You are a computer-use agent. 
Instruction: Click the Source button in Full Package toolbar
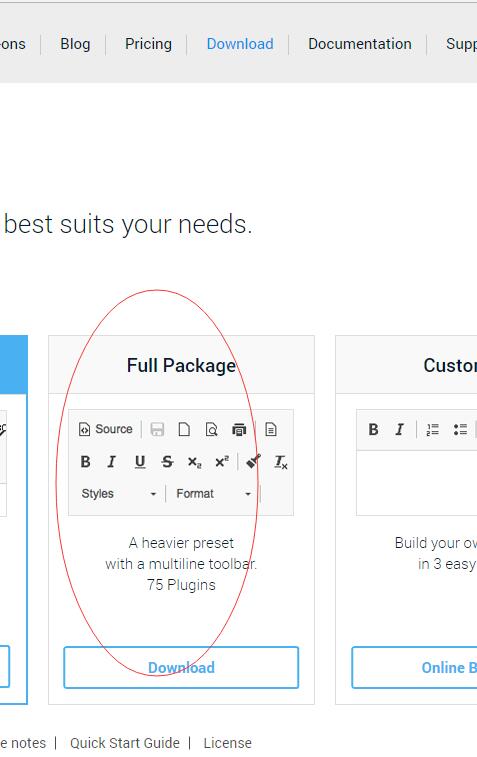[x=105, y=429]
